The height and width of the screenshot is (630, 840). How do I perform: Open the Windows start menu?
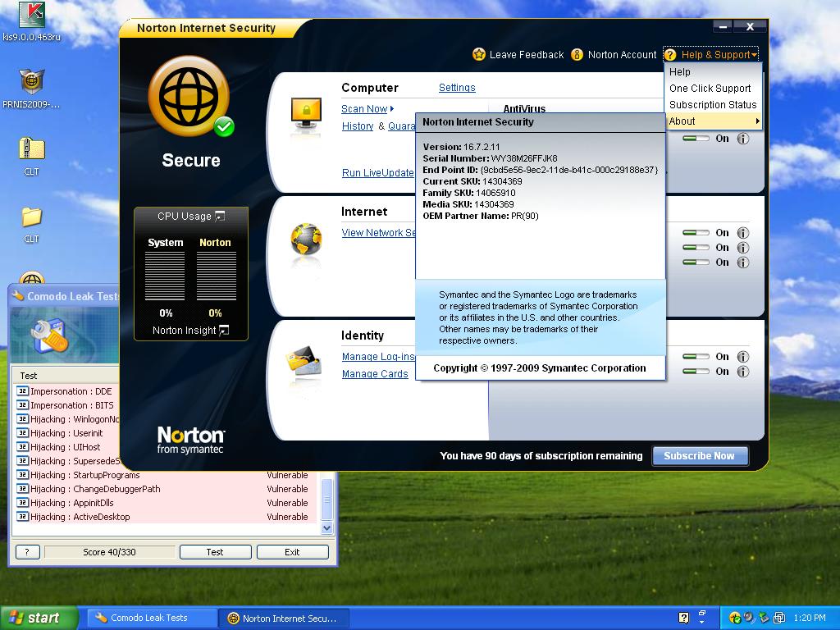[39, 619]
